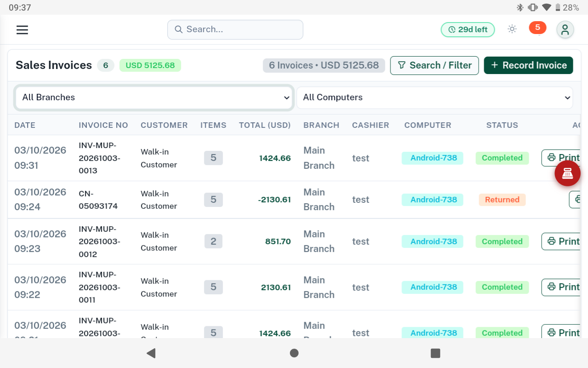
Task: Click Completed status for invoice 0013
Action: [x=502, y=158]
